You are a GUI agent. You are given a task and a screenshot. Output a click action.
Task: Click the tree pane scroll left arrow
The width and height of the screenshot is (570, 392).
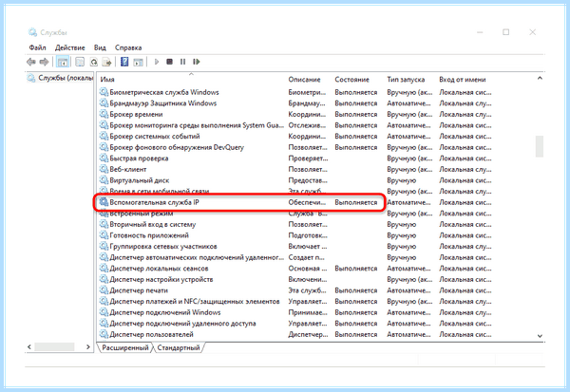(29, 347)
